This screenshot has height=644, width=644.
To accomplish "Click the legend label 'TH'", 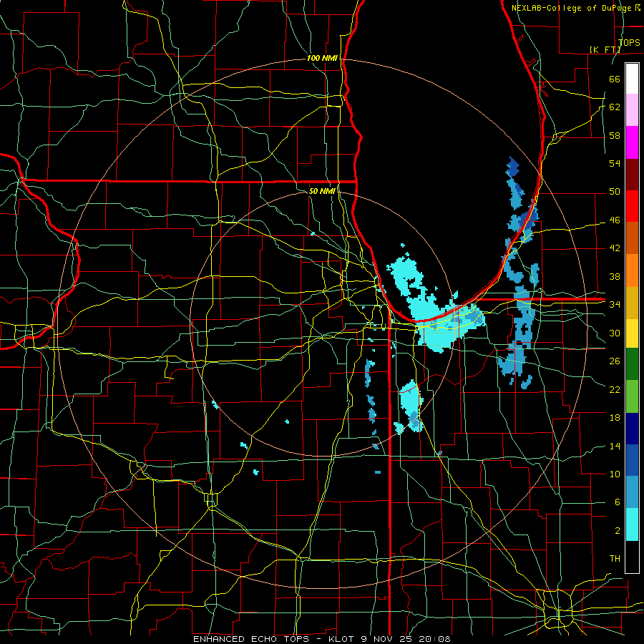I will tap(615, 559).
